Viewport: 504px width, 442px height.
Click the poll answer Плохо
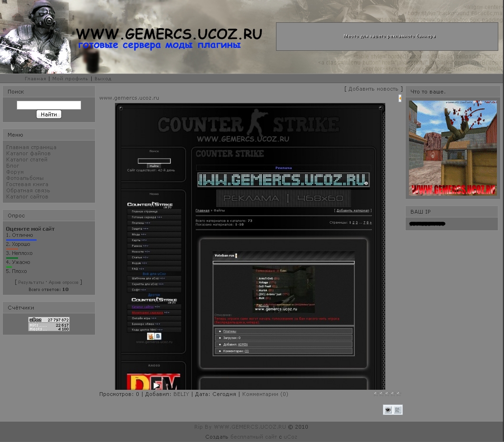click(19, 271)
